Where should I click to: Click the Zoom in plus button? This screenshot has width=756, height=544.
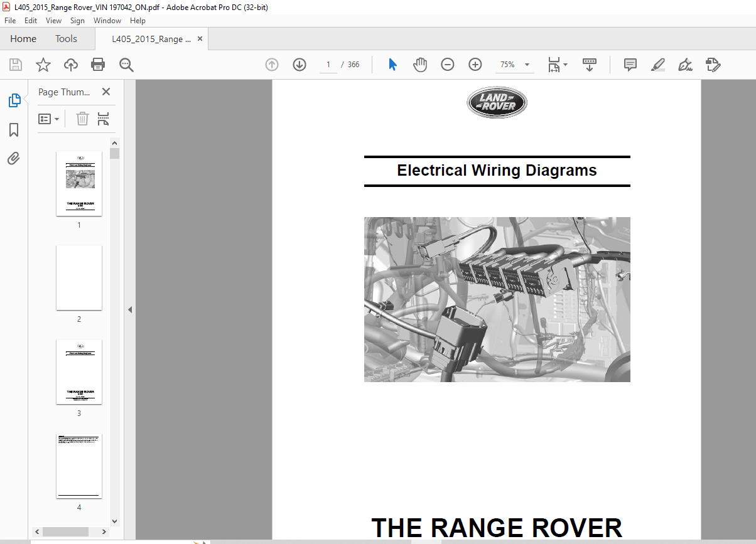(x=475, y=64)
